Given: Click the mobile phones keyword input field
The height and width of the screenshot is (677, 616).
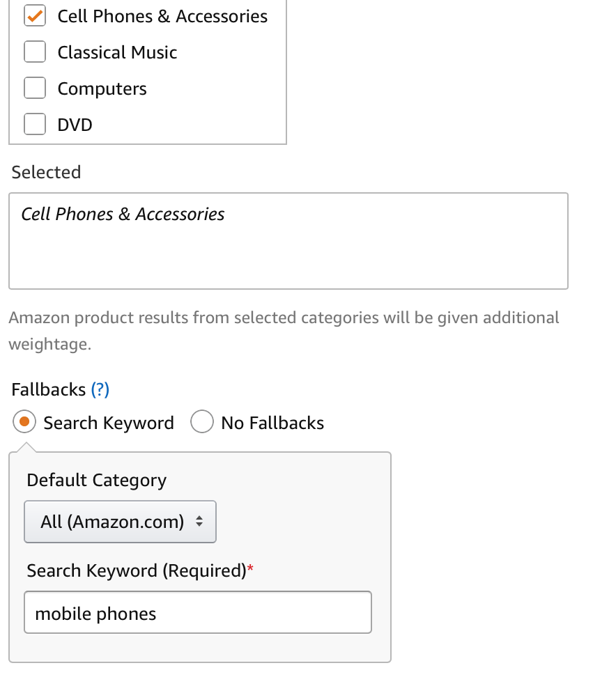Looking at the screenshot, I should click(198, 613).
